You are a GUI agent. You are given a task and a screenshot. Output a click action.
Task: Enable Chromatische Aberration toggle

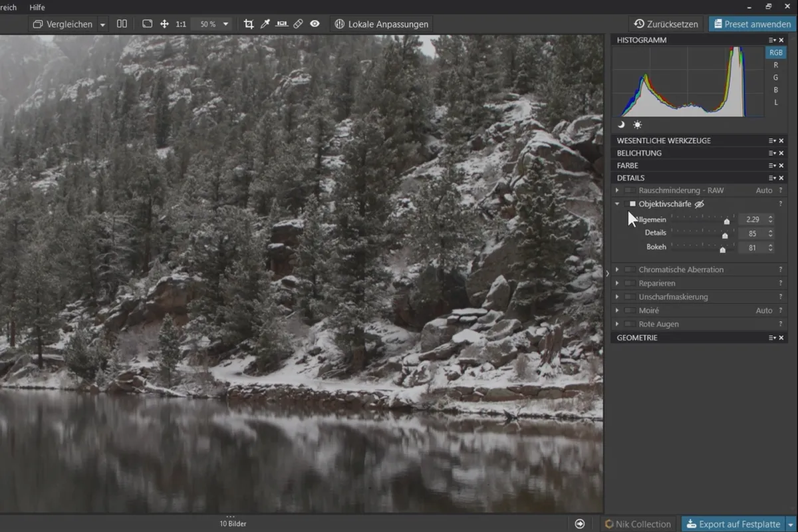[629, 269]
